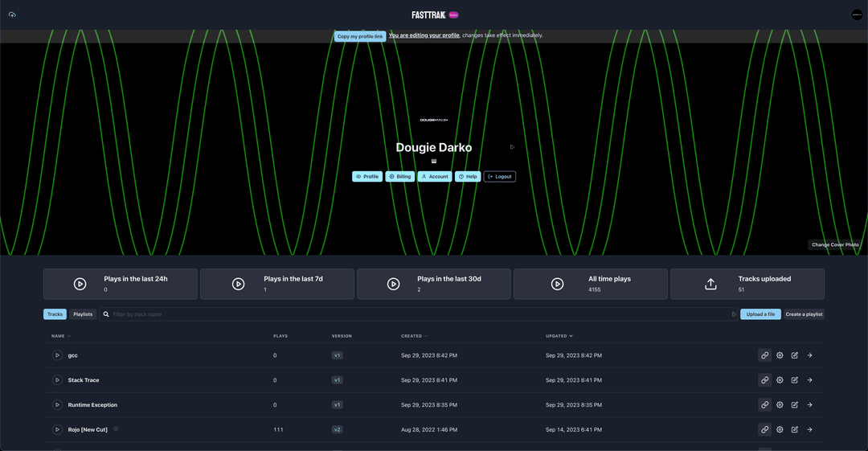Click the upload cloud icon top-left
The height and width of the screenshot is (451, 868).
tap(12, 14)
